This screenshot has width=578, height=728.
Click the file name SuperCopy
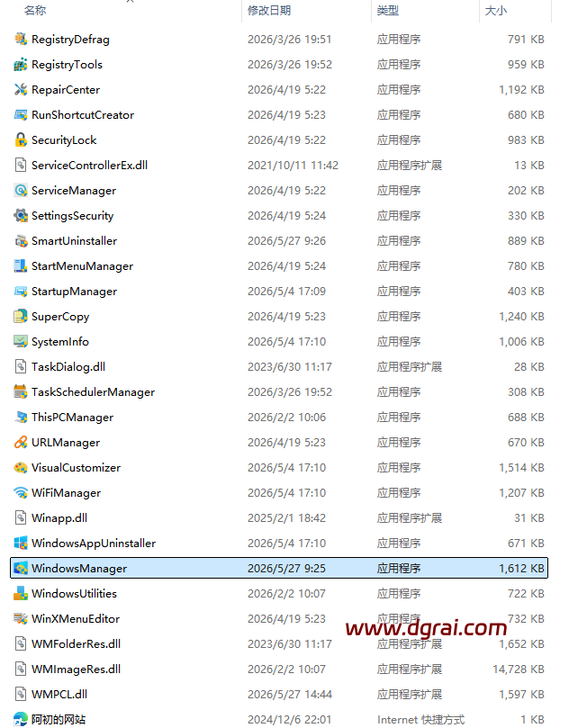click(x=60, y=317)
